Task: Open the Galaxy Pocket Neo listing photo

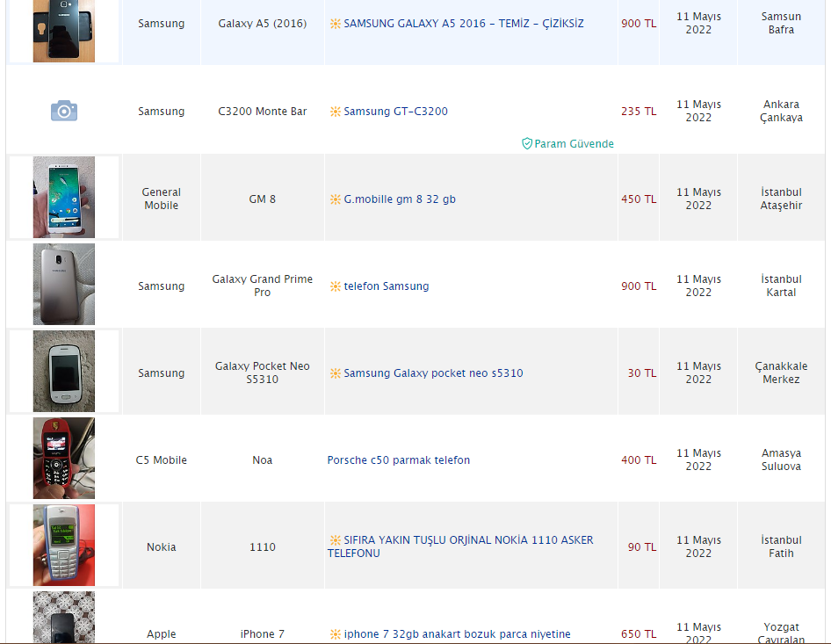Action: tap(63, 371)
